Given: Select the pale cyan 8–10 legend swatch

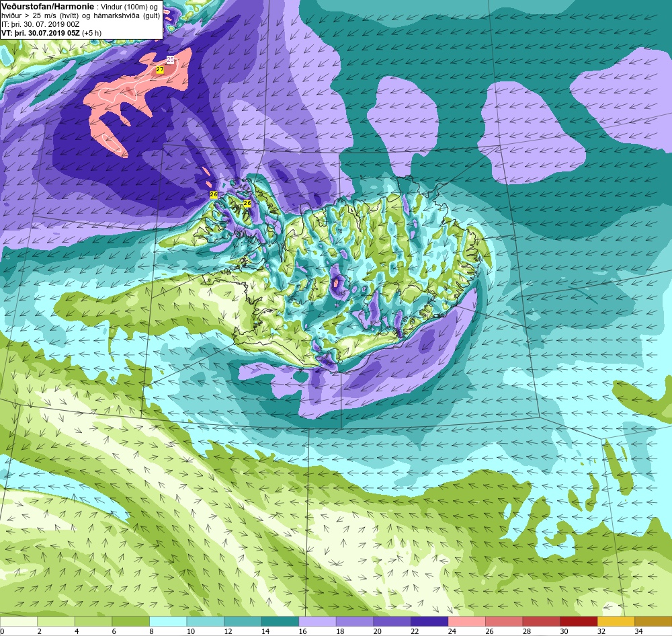Looking at the screenshot, I should click(x=168, y=621).
